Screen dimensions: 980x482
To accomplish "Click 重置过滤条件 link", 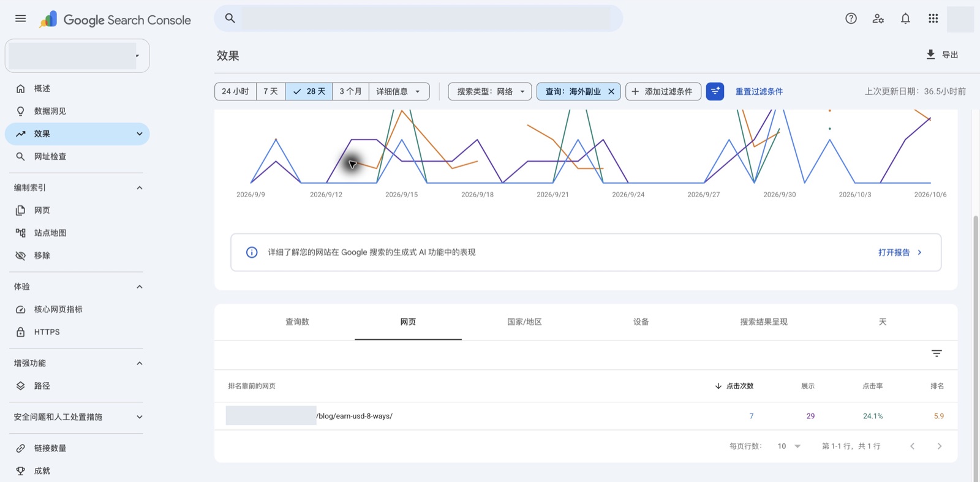I will coord(759,91).
